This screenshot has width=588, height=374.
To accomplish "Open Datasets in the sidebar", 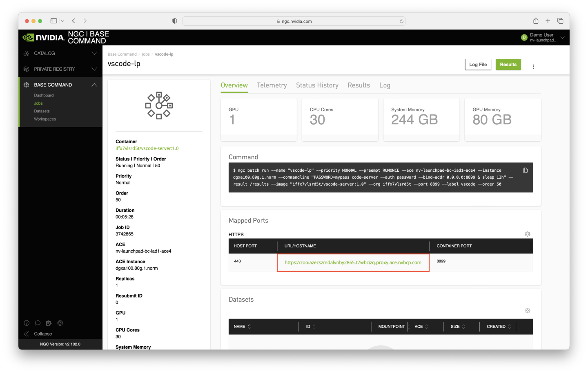I will [x=42, y=111].
